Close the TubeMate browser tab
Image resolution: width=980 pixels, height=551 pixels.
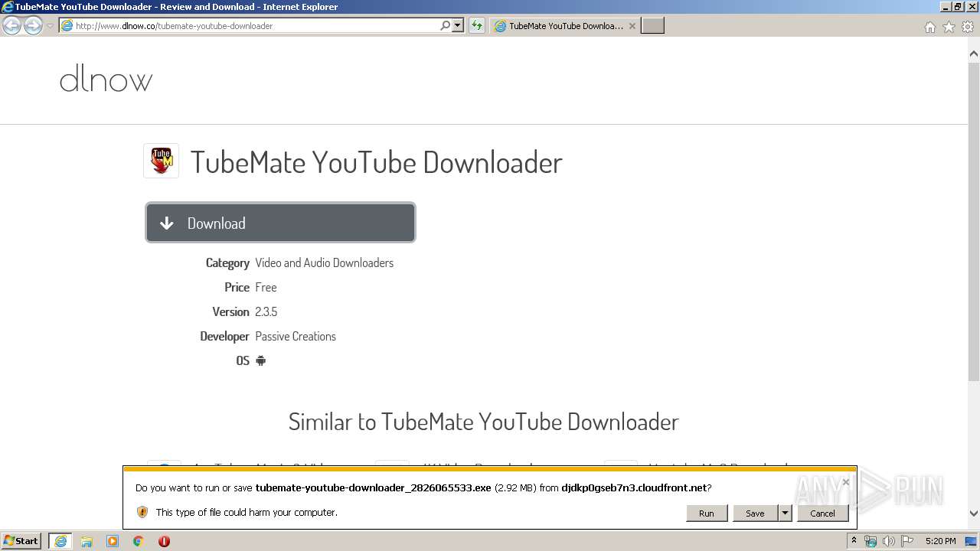(632, 25)
